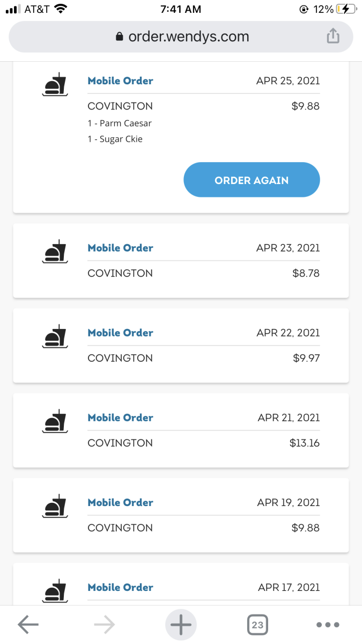Image resolution: width=362 pixels, height=644 pixels.
Task: Select the 1 - Parm Caesar item line
Action: point(120,123)
